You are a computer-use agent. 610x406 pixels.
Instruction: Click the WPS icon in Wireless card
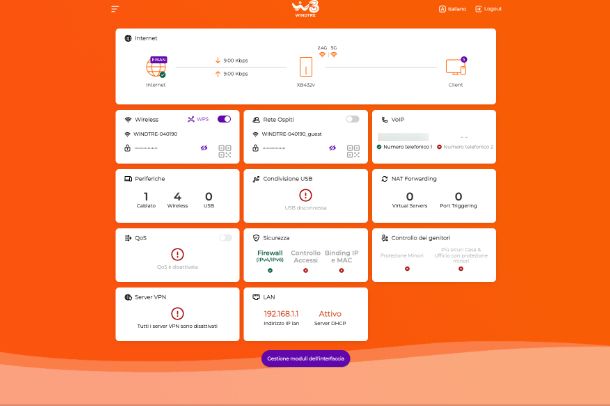pos(191,119)
